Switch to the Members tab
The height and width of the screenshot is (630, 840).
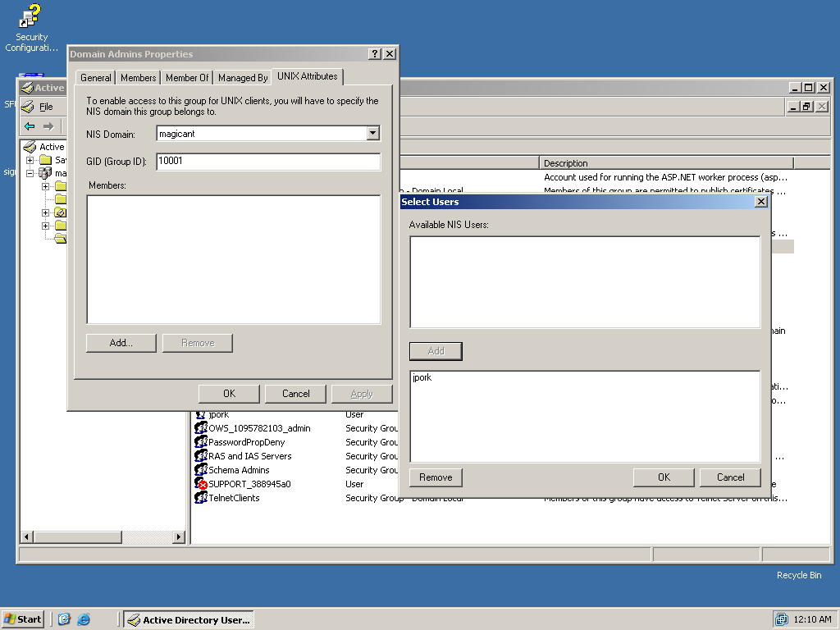coord(138,78)
